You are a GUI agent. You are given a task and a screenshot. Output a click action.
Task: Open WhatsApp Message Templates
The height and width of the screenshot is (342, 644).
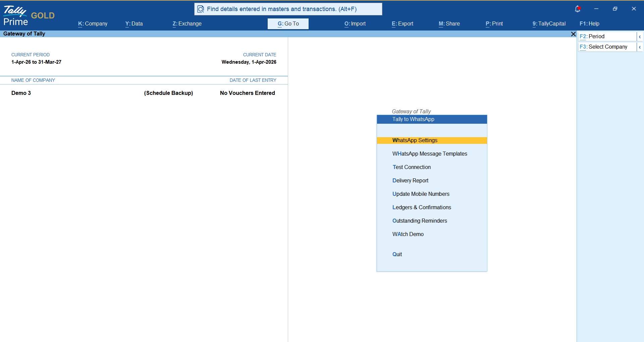pos(430,154)
